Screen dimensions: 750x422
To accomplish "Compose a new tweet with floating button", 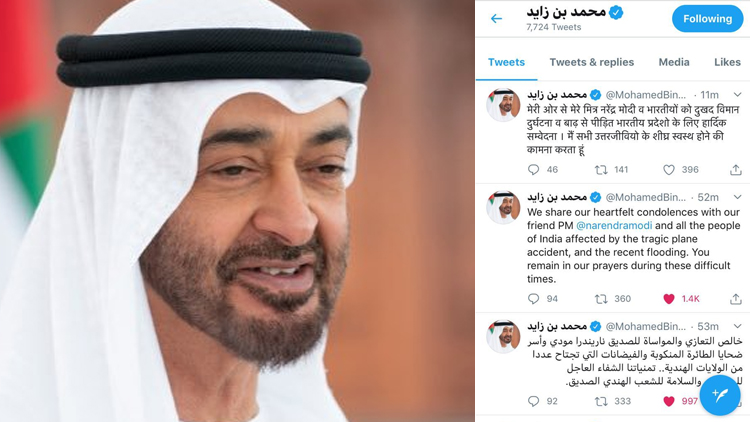I will click(720, 395).
